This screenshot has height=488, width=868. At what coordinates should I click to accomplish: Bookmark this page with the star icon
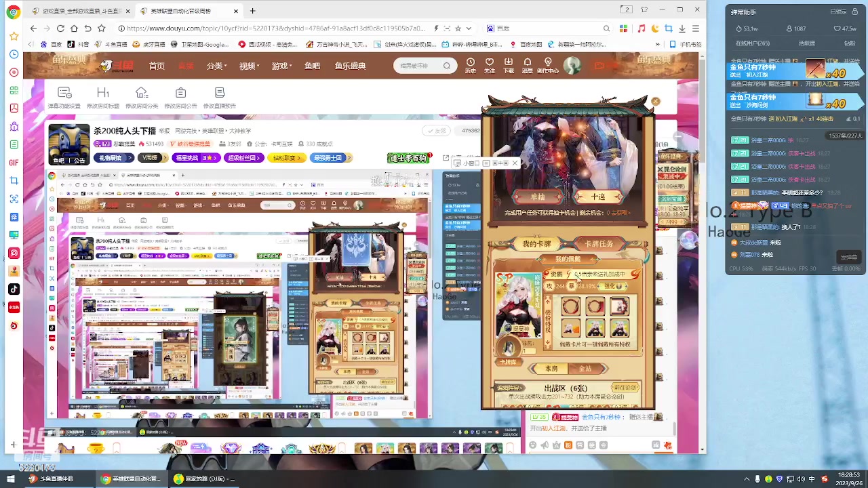point(102,28)
